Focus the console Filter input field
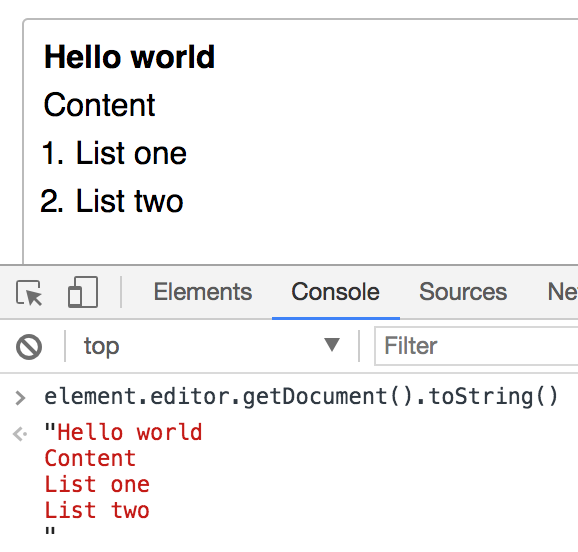The image size is (578, 552). [476, 346]
